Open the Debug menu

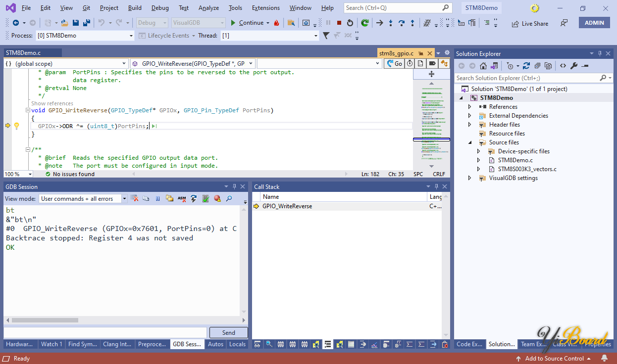(x=159, y=8)
